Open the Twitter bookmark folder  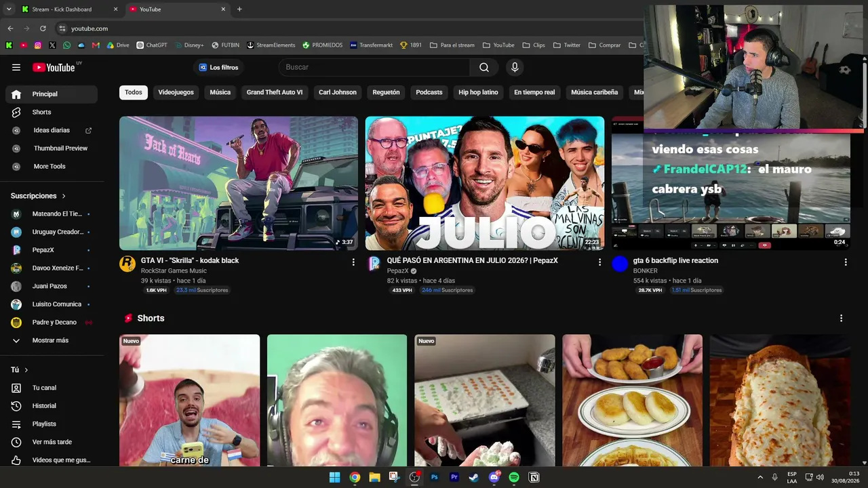coord(567,45)
